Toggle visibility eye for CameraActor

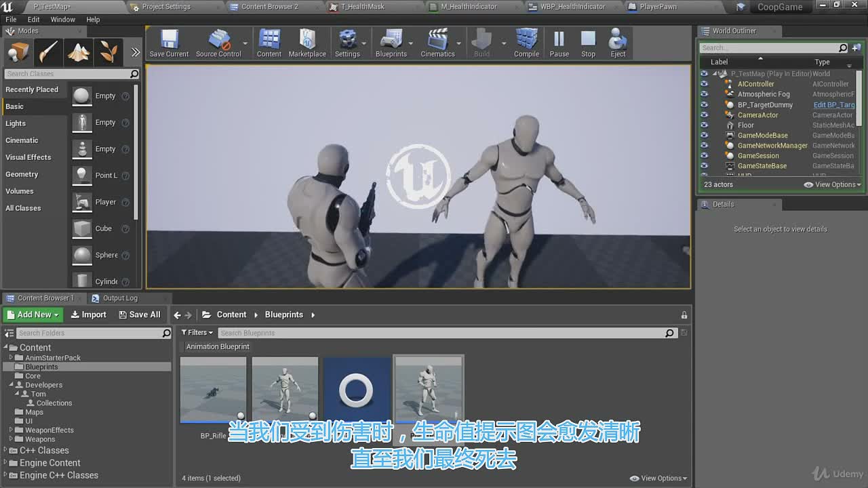click(704, 115)
